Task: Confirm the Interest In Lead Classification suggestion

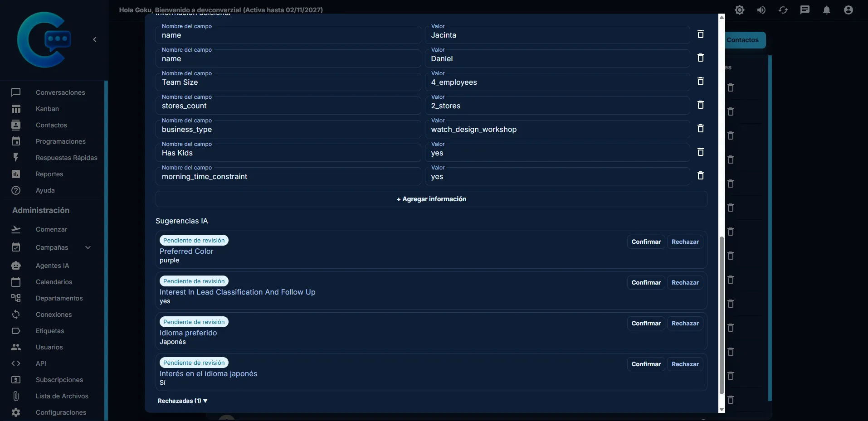Action: pyautogui.click(x=646, y=282)
